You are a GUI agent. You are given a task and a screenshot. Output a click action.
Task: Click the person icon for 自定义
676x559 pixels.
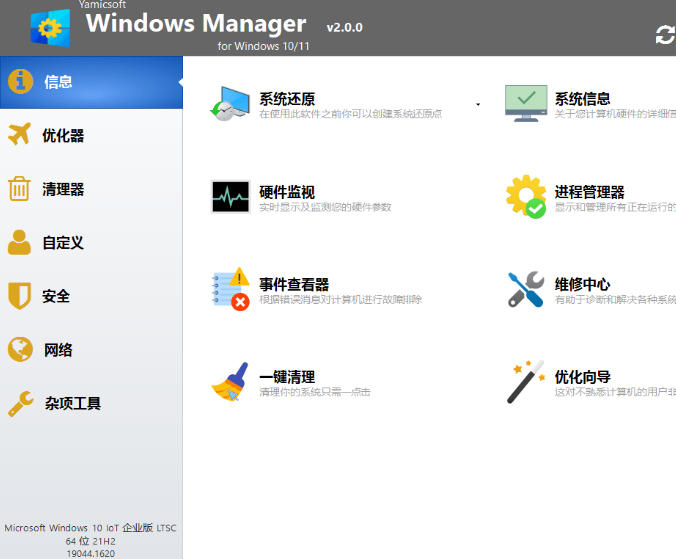coord(19,242)
